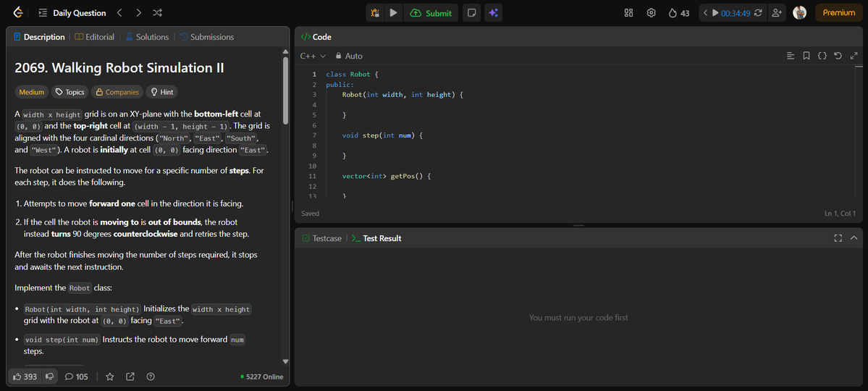Viewport: 868px width, 391px height.
Task: Open the Companies locked tag
Action: [117, 92]
